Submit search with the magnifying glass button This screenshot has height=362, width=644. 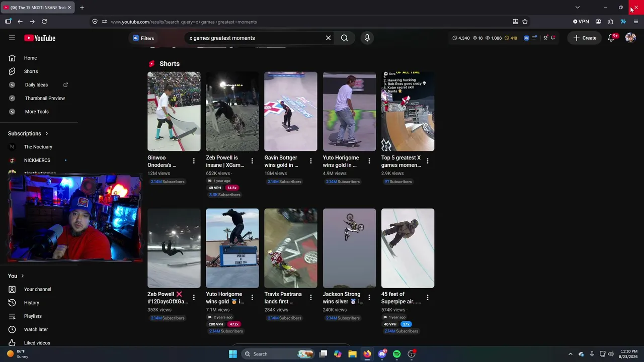coord(345,38)
